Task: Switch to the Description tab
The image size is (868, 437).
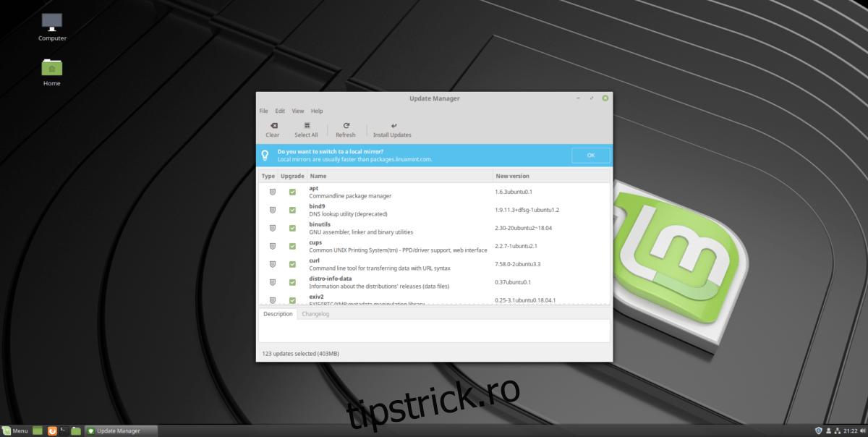Action: point(278,314)
